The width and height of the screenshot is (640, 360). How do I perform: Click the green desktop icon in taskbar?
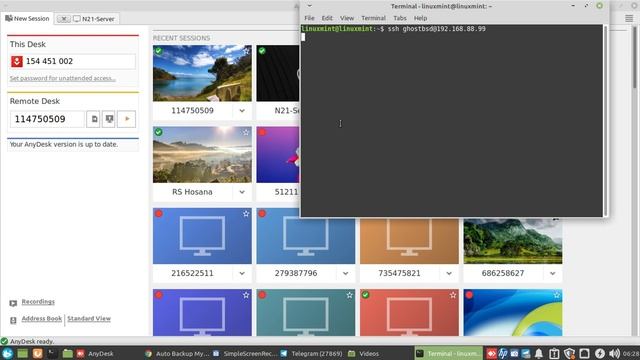pos(22,353)
